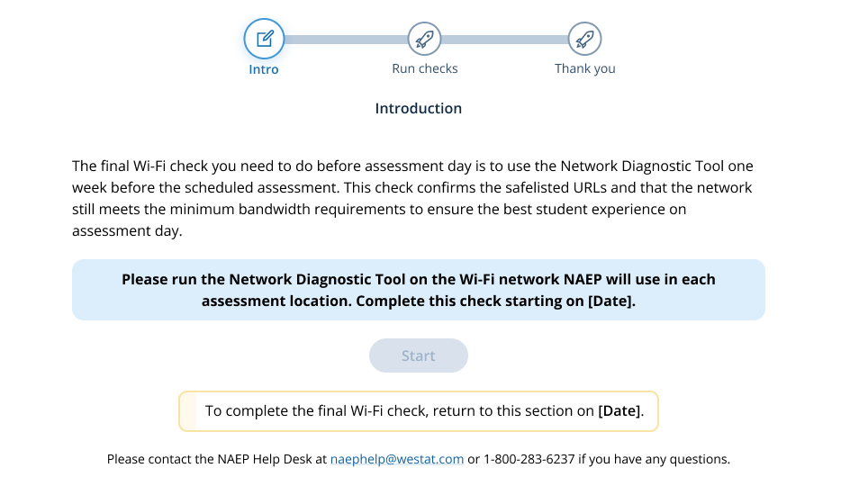Click the Run checks rocket icon
This screenshot has height=504, width=850.
[424, 39]
